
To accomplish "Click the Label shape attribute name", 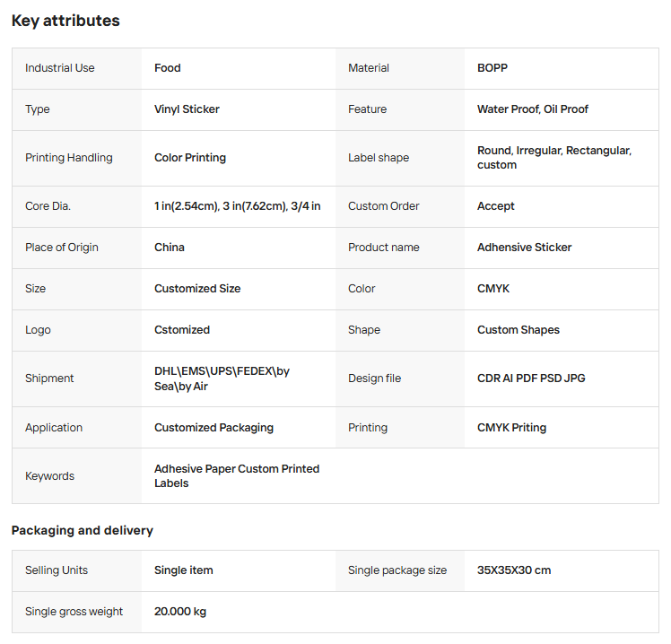I will (x=379, y=158).
